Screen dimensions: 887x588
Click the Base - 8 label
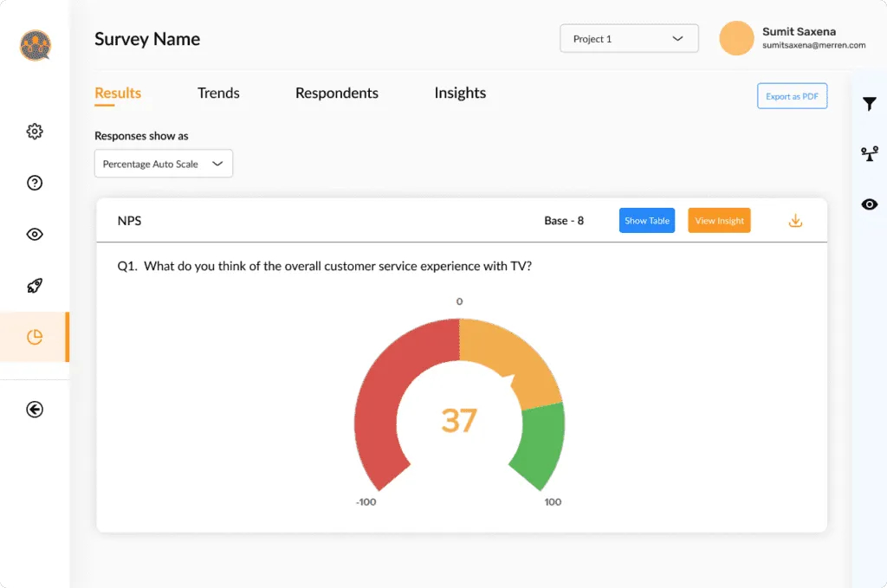tap(564, 221)
